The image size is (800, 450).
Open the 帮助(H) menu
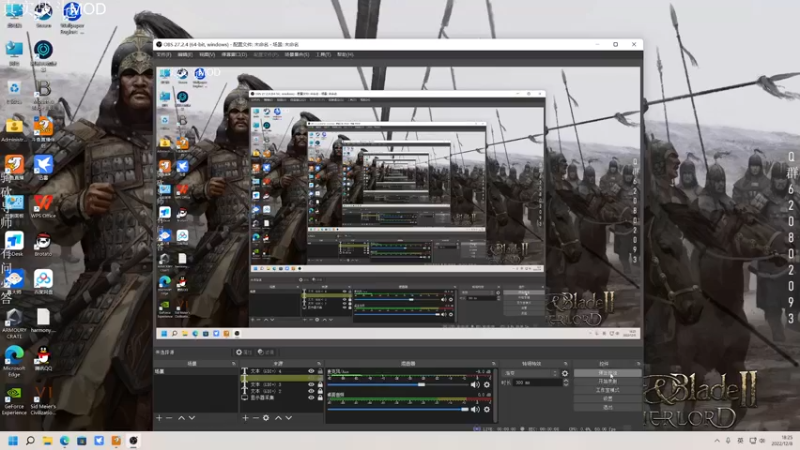[x=345, y=55]
